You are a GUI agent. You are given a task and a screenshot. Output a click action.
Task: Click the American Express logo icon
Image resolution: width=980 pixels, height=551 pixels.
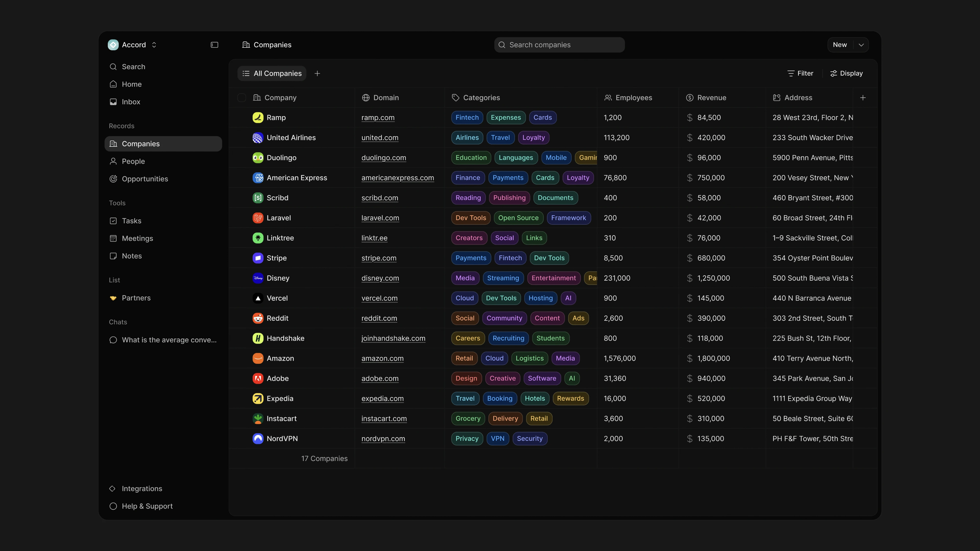click(x=258, y=178)
